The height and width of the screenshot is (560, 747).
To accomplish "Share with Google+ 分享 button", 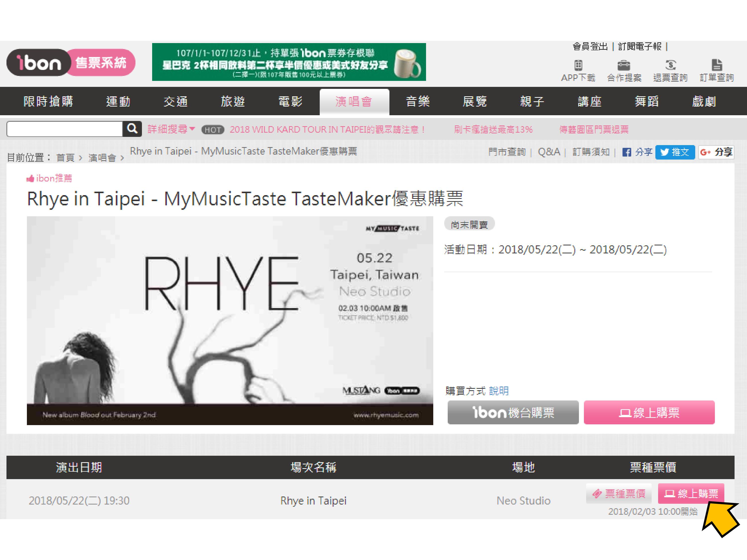I will pyautogui.click(x=716, y=152).
